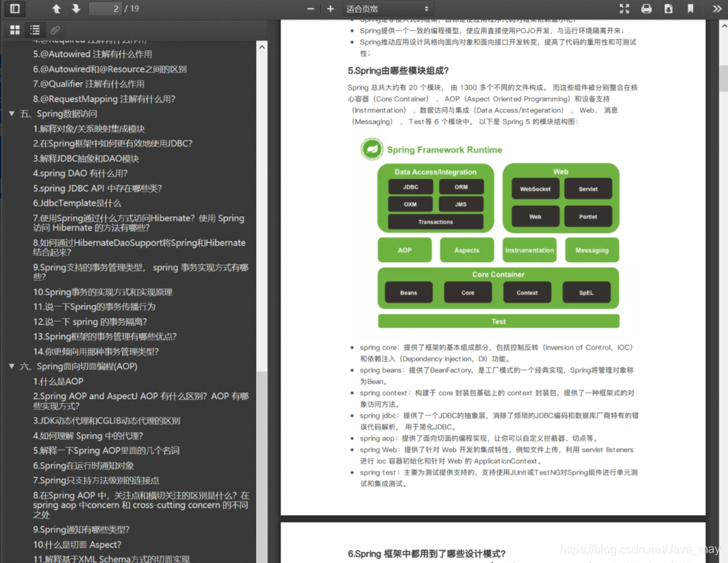Click the outline scrollbar up arrow

coord(262,47)
